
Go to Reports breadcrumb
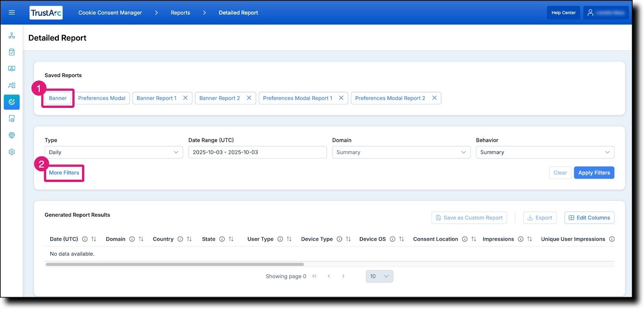click(180, 13)
